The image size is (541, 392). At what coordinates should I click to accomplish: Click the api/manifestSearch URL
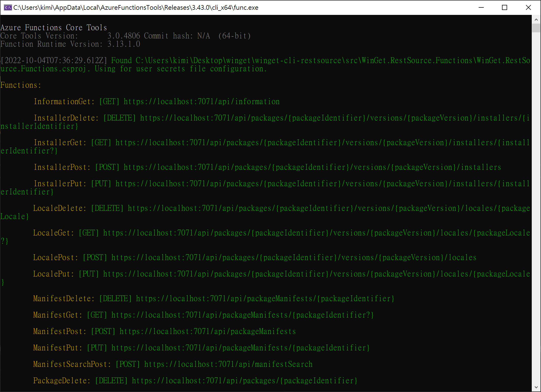coord(228,364)
